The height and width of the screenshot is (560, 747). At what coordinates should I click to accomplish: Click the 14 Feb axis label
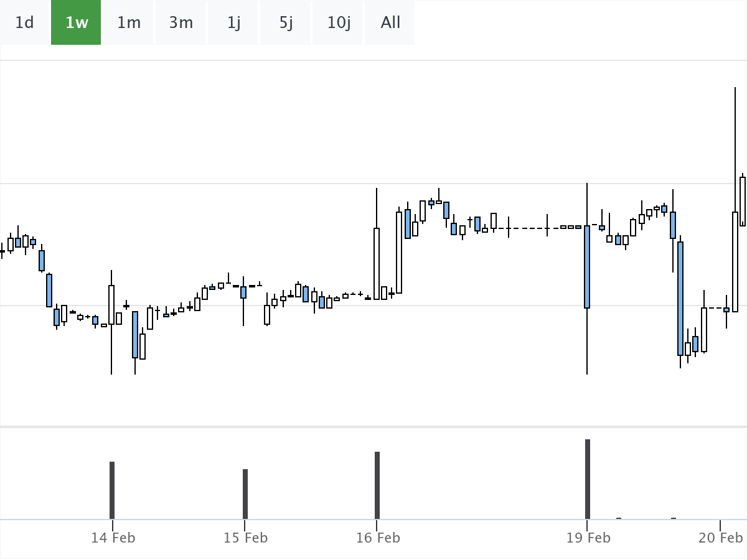113,538
